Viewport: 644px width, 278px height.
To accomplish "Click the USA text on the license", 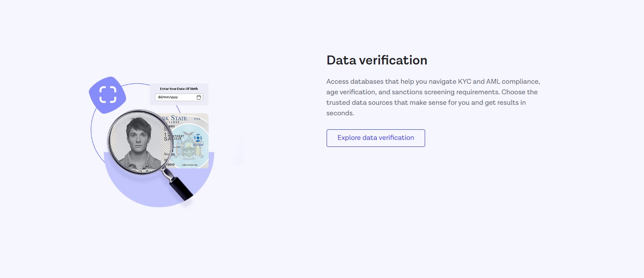I will pos(197,119).
